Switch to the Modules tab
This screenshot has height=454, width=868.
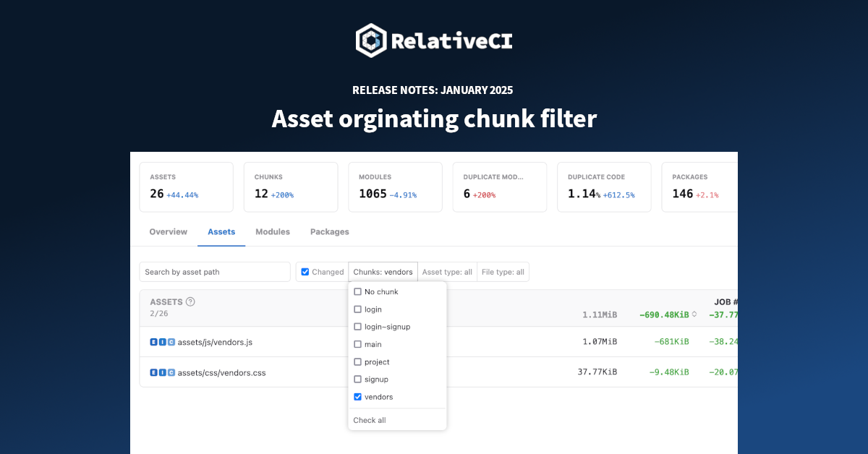coord(273,231)
